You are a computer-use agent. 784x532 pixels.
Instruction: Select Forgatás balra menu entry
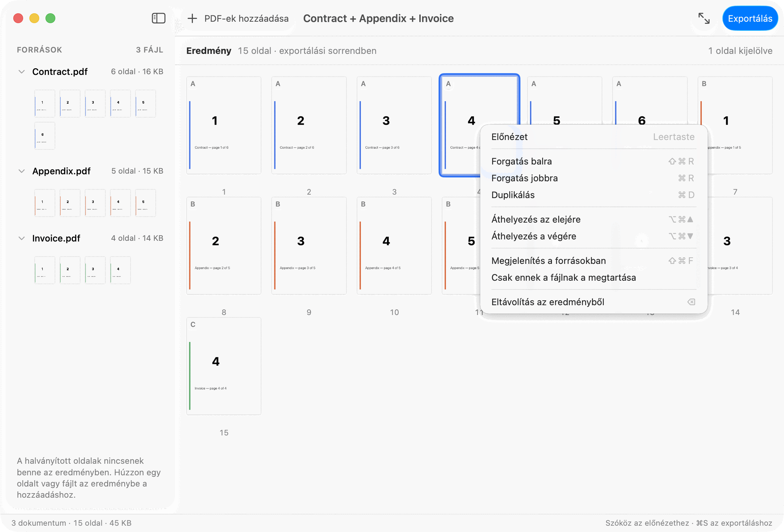point(594,161)
